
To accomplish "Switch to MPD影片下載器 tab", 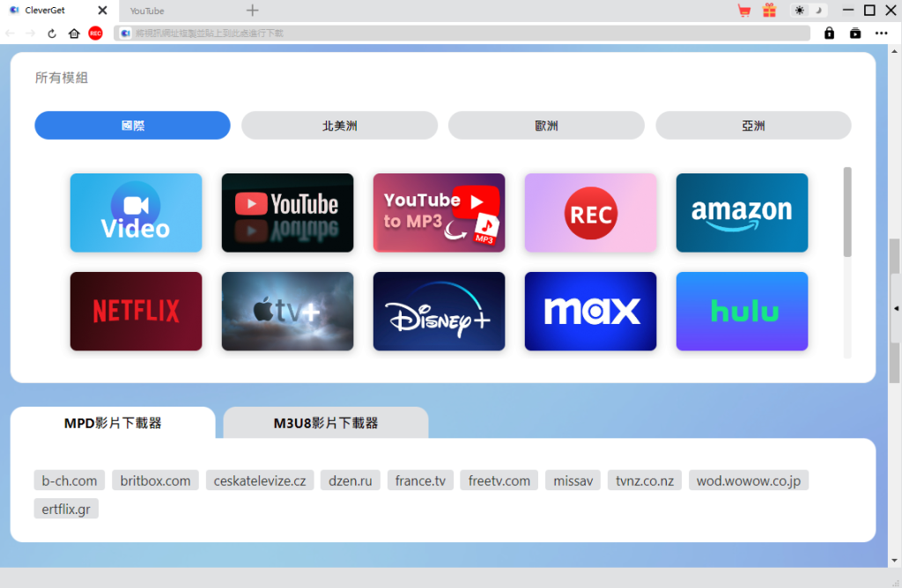I will (113, 423).
